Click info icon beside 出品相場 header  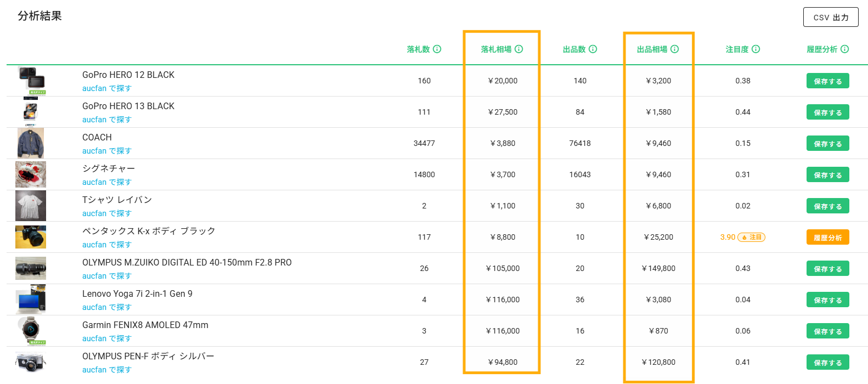[675, 49]
